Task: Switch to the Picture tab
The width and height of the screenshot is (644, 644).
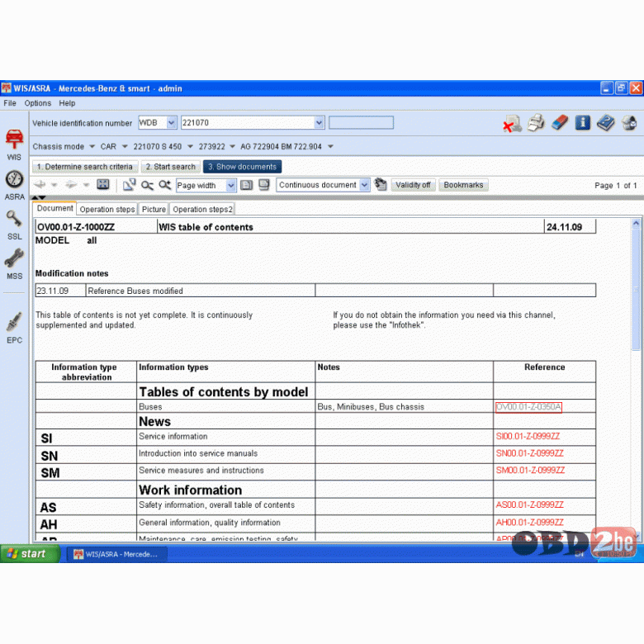Action: (154, 210)
